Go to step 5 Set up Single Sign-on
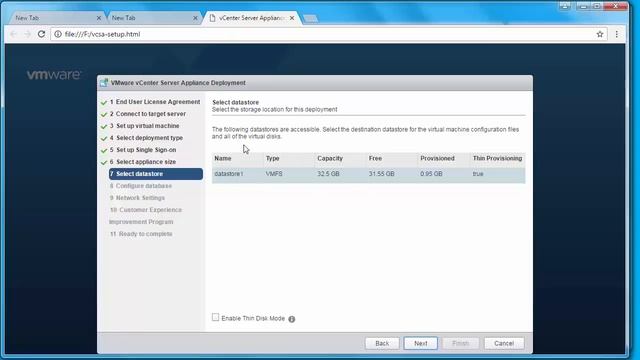The width and height of the screenshot is (640, 360). pyautogui.click(x=143, y=150)
